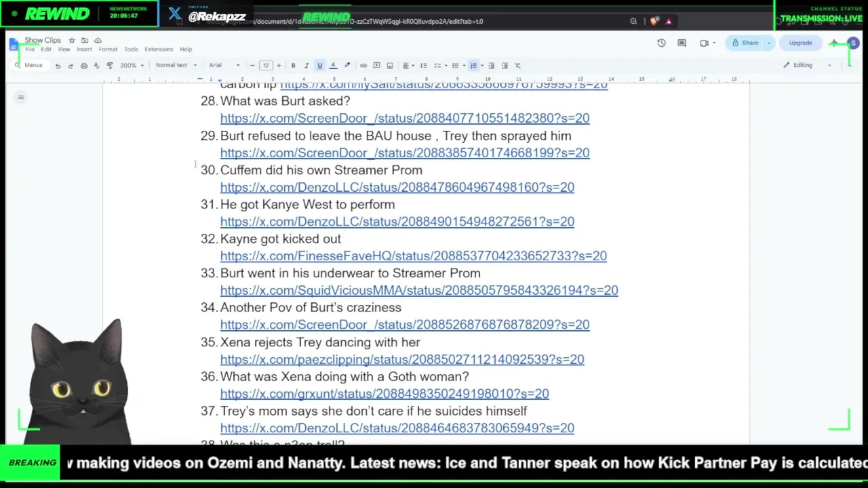Open the Help menu
Image resolution: width=868 pixels, height=488 pixels.
point(186,49)
